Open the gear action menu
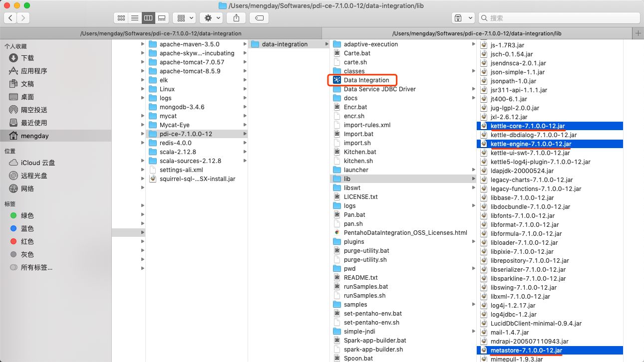 [211, 18]
